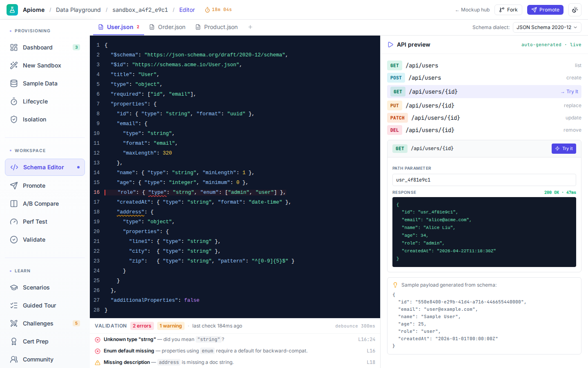588x368 pixels.
Task: Click the Apiome brand name
Action: point(33,10)
